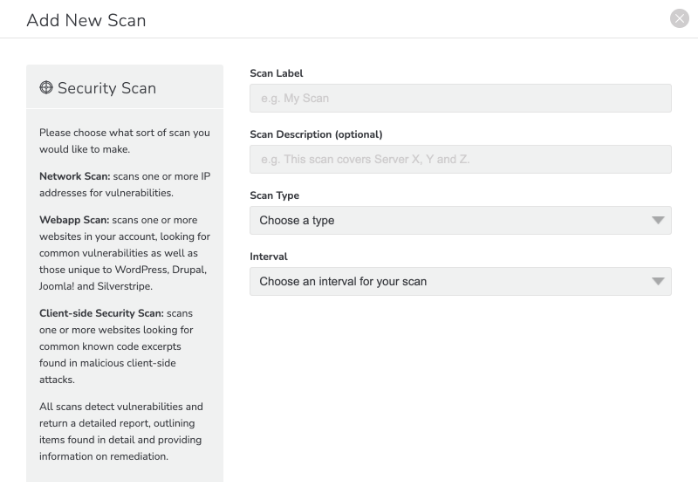Click the Scan Description text field
698x482 pixels.
[x=460, y=159]
